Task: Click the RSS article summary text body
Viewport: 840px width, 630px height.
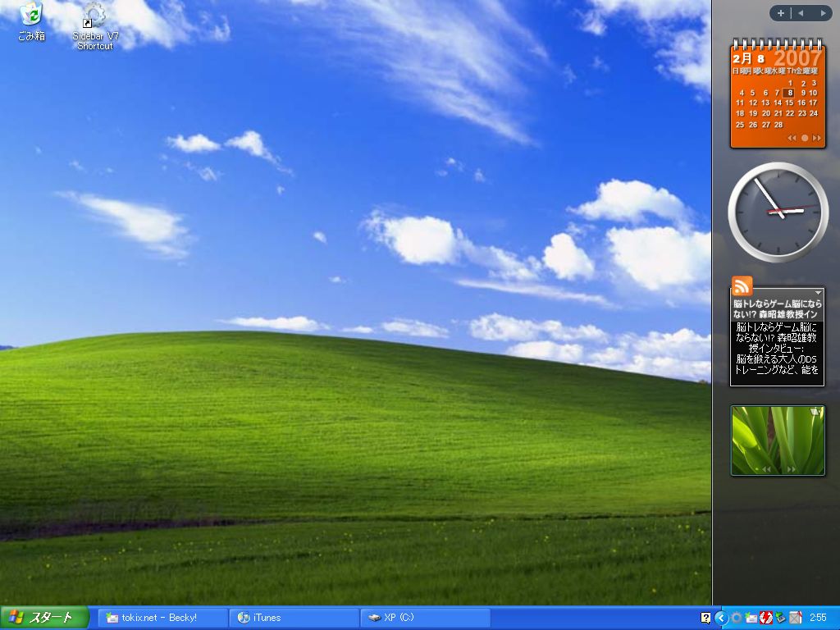Action: 778,348
